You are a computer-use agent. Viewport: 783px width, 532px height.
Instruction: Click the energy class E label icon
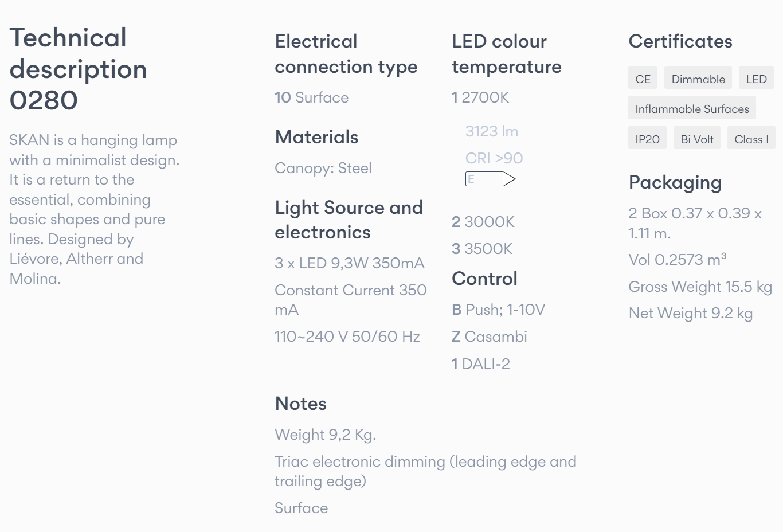[490, 179]
